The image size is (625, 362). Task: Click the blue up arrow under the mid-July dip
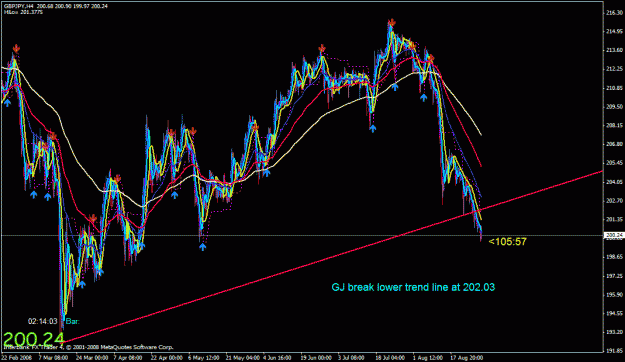[372, 128]
